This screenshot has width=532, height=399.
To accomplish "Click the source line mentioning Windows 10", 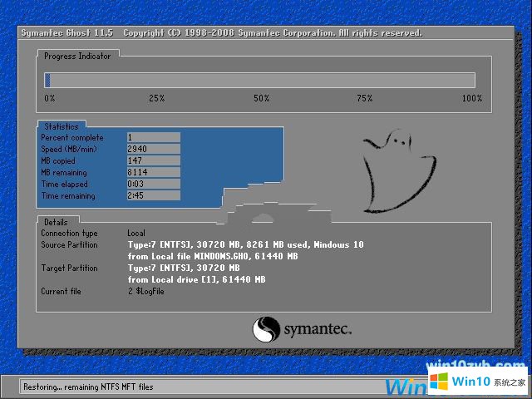I will (x=246, y=244).
